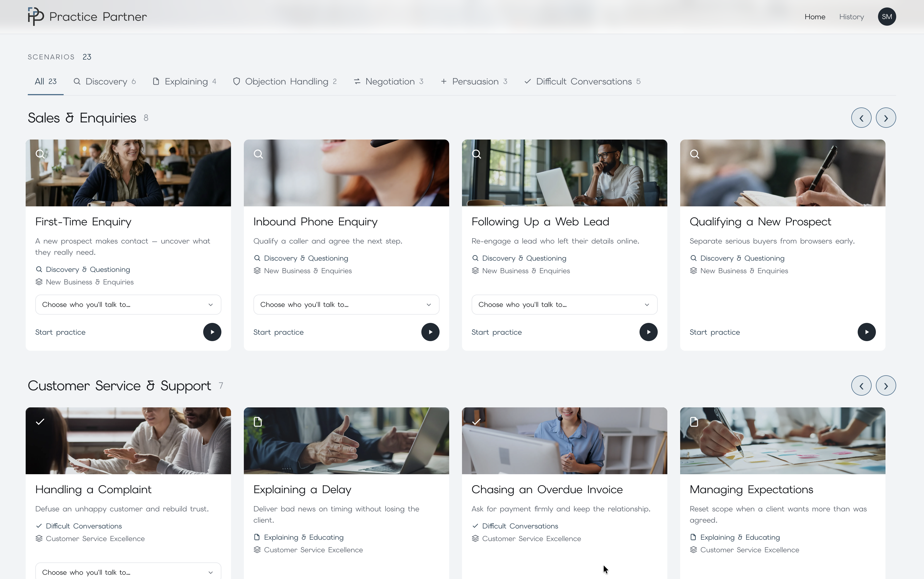Open the Chasing an Overdue Invoice card image

point(564,440)
